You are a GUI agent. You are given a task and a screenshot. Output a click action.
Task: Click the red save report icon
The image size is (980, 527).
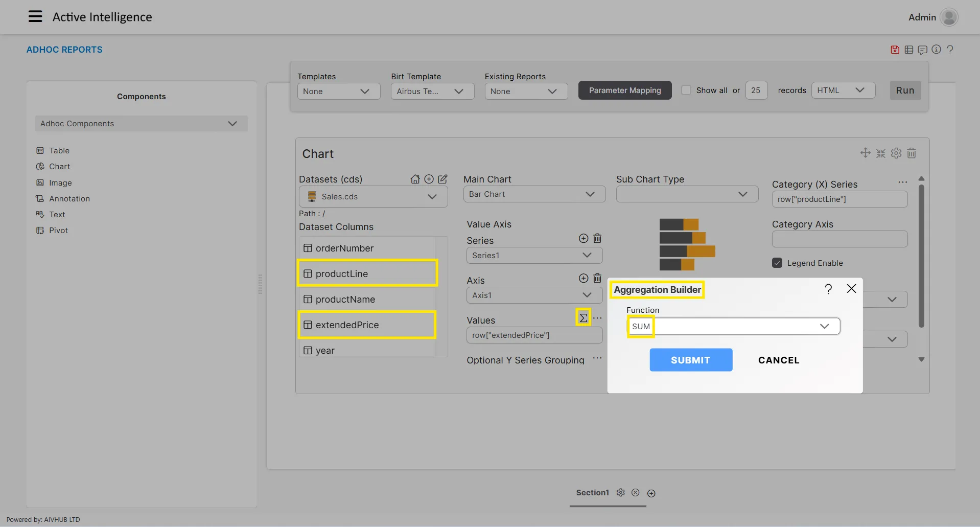(895, 50)
